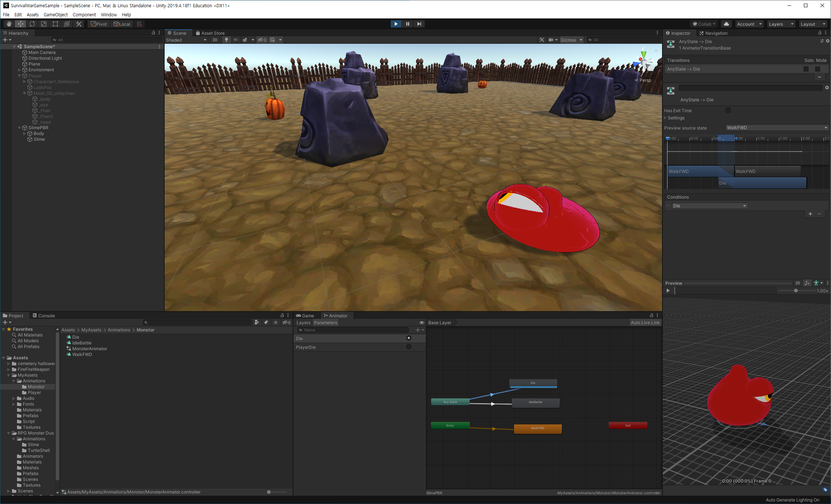
Task: Open Preview source state dropdown
Action: 777,128
